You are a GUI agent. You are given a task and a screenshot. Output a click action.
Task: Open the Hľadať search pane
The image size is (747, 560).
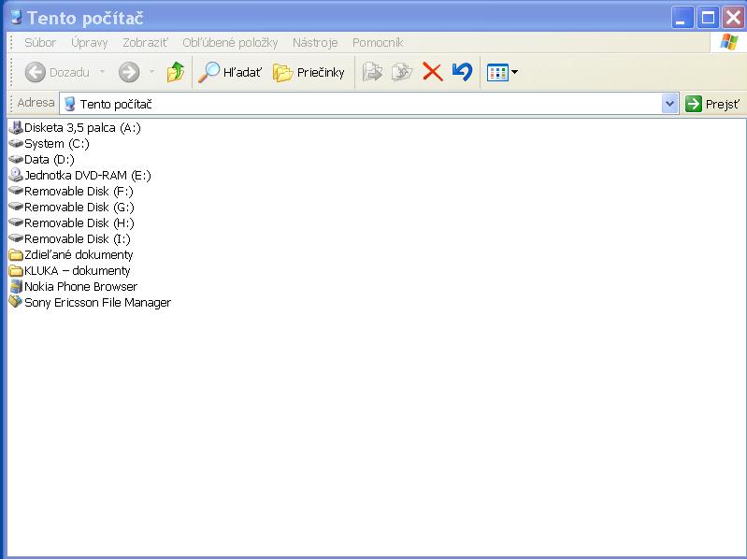click(x=230, y=72)
